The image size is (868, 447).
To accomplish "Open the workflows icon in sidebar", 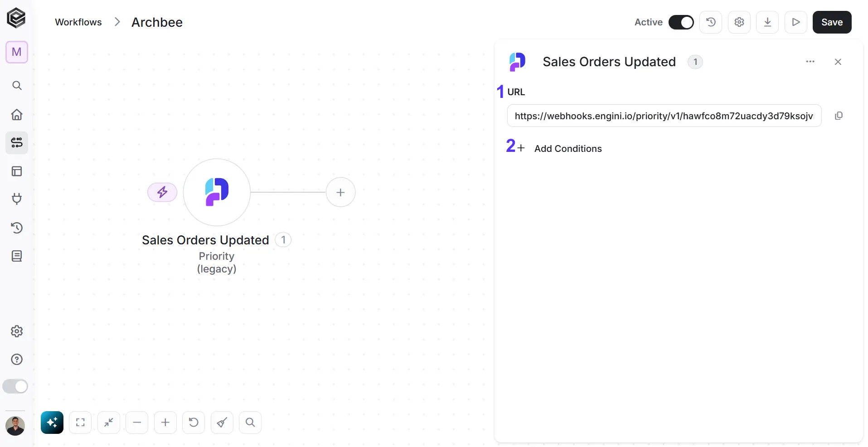I will coord(17,143).
